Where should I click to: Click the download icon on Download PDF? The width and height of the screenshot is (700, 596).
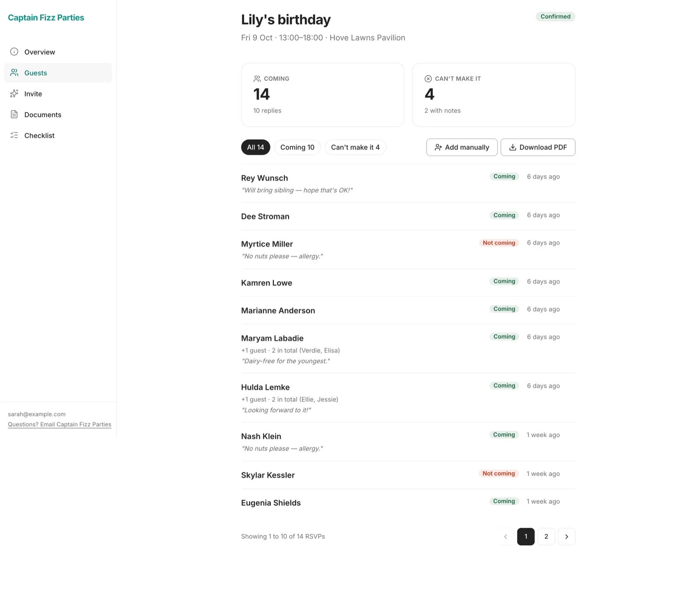pos(513,147)
